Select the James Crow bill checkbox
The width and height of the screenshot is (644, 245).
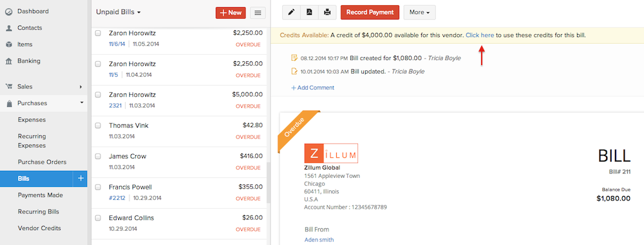click(98, 156)
